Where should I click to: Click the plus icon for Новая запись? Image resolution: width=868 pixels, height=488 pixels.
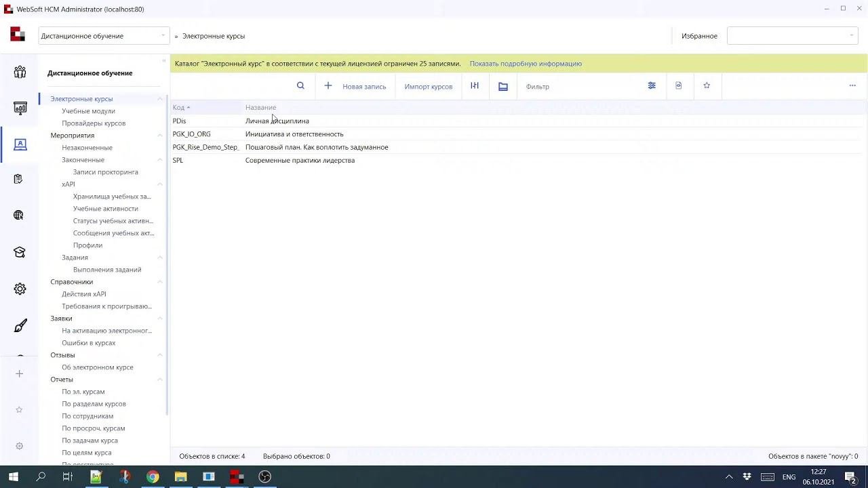(328, 85)
